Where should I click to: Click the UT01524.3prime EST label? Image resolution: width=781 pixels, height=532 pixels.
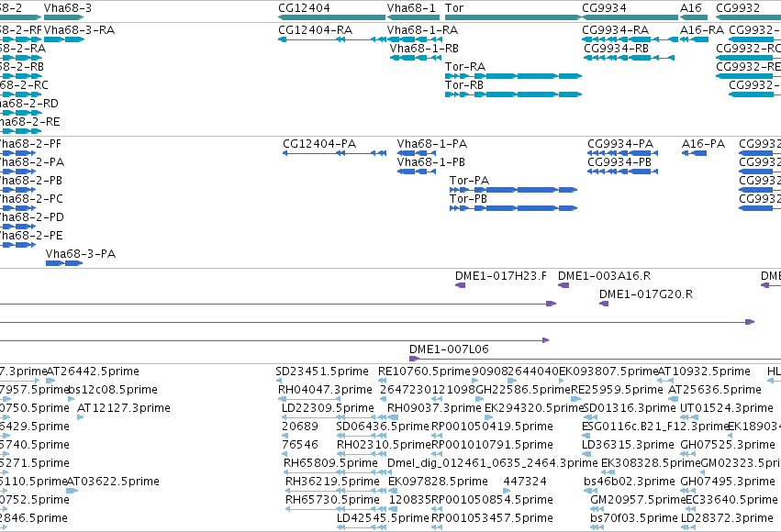[x=727, y=408]
